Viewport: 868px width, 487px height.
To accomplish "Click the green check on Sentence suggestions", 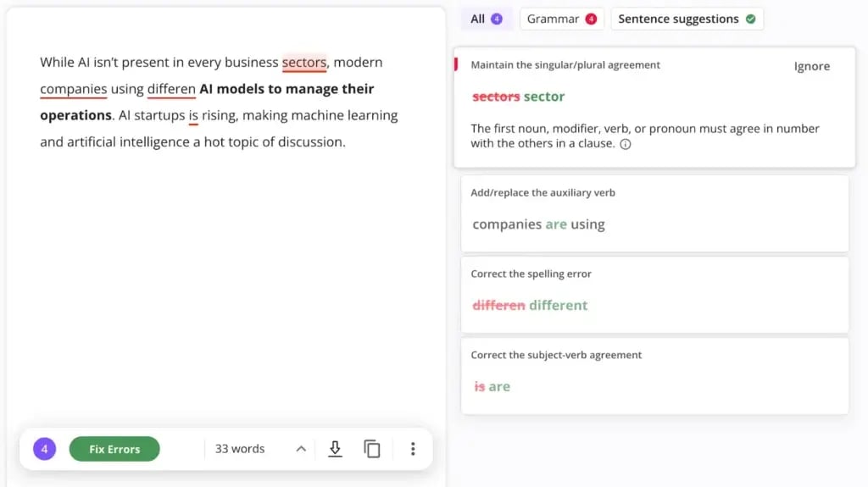I will 750,19.
